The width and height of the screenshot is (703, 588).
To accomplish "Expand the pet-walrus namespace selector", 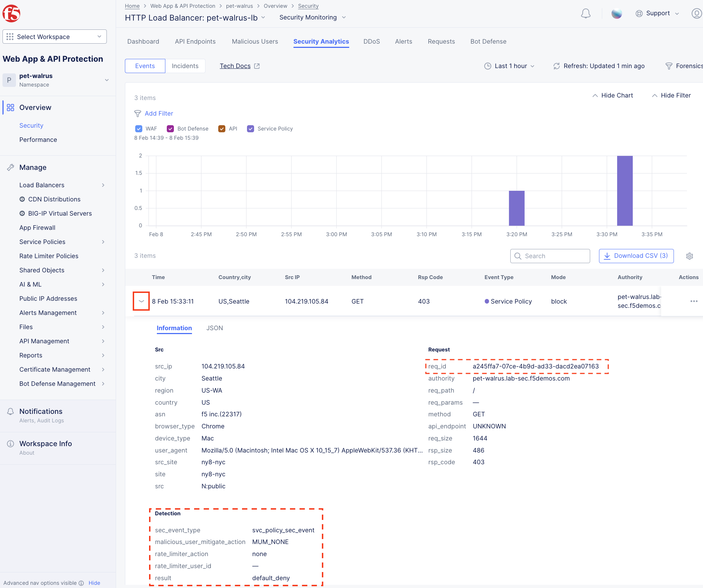I will tap(57, 80).
